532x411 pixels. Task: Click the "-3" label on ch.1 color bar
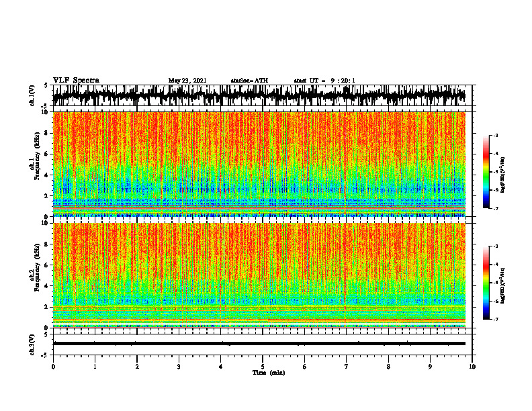tap(496, 136)
